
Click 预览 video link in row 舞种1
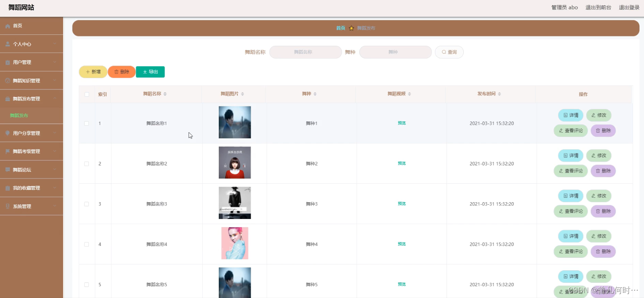coord(401,123)
